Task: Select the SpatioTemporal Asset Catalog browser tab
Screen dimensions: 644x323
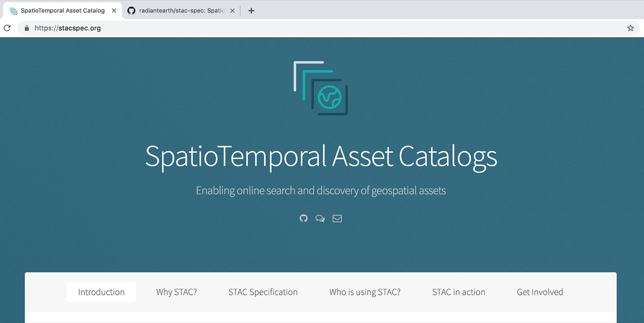Action: tap(63, 11)
